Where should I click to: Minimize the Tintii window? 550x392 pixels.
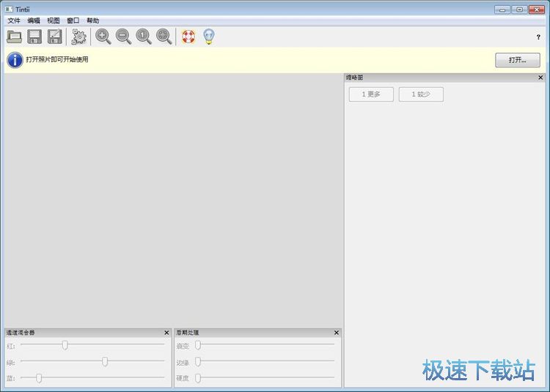tap(502, 10)
